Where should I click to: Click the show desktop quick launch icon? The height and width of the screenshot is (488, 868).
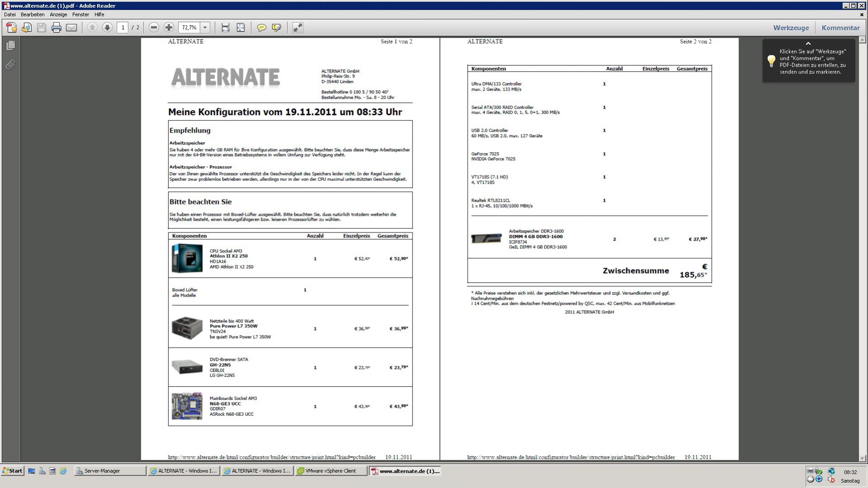[x=32, y=471]
